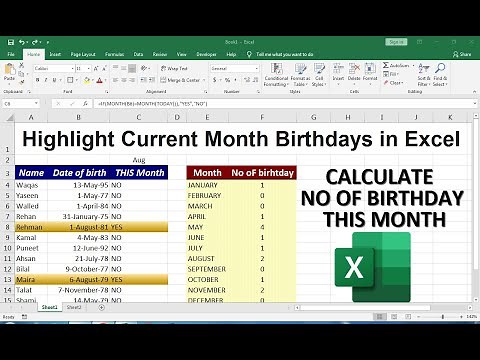480x360 pixels.
Task: Open the Name Box dropdown arrow
Action: [x=36, y=104]
